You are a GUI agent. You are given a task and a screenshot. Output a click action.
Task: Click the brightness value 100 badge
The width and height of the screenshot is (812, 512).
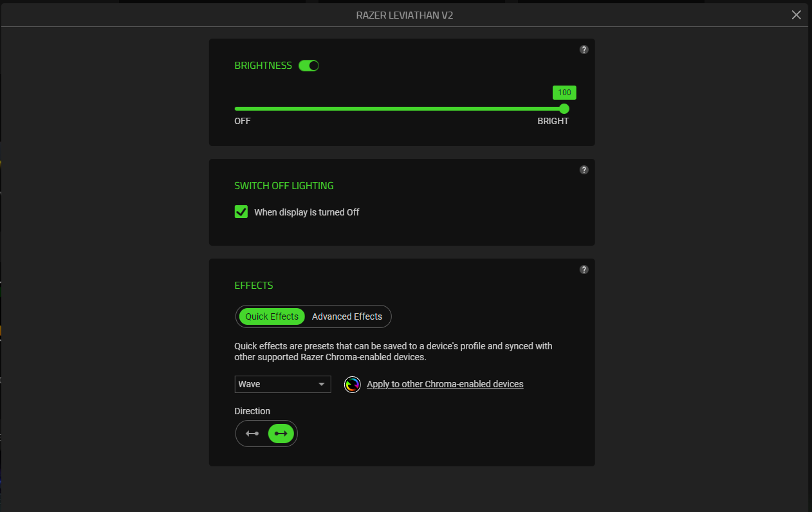coord(564,93)
